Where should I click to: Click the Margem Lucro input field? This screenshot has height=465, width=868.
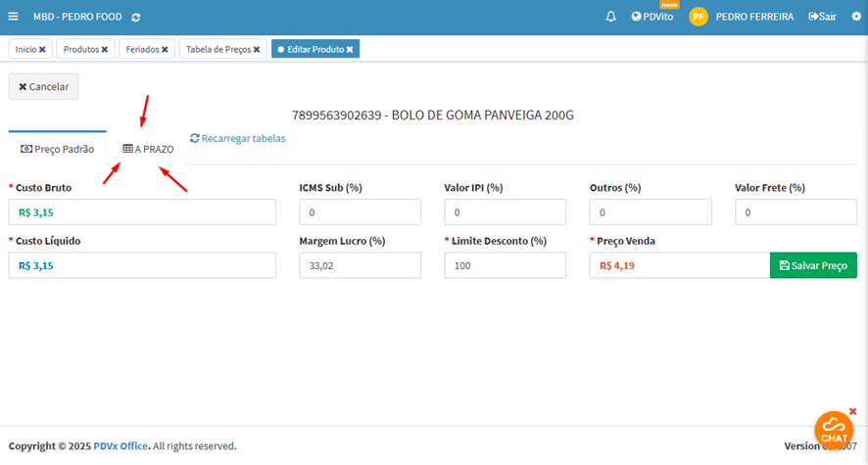[360, 265]
